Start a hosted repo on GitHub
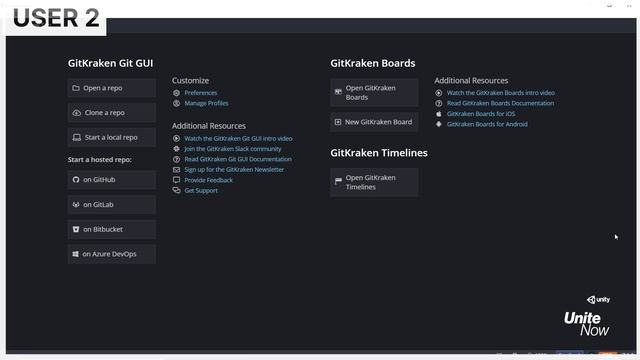 [111, 180]
